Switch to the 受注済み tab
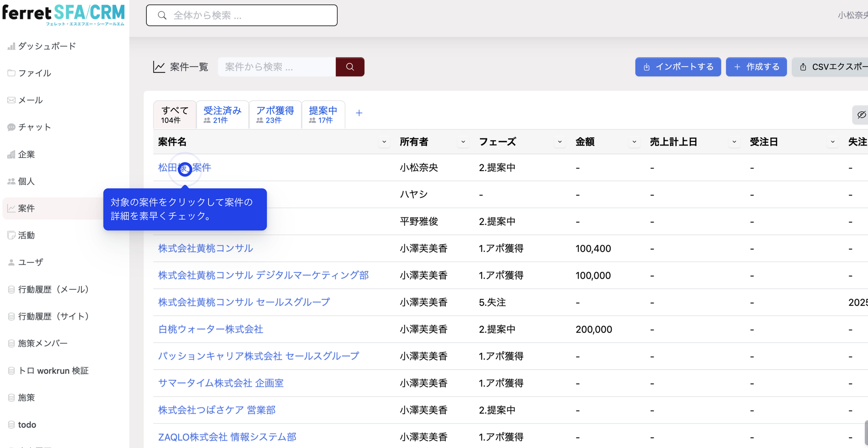Viewport: 868px width, 448px height. click(x=223, y=115)
